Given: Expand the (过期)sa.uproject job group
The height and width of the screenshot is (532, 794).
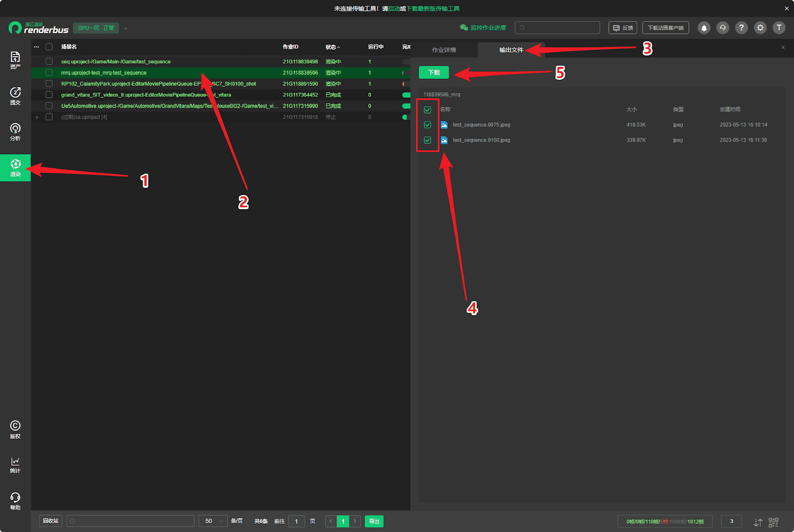Looking at the screenshot, I should tap(37, 117).
